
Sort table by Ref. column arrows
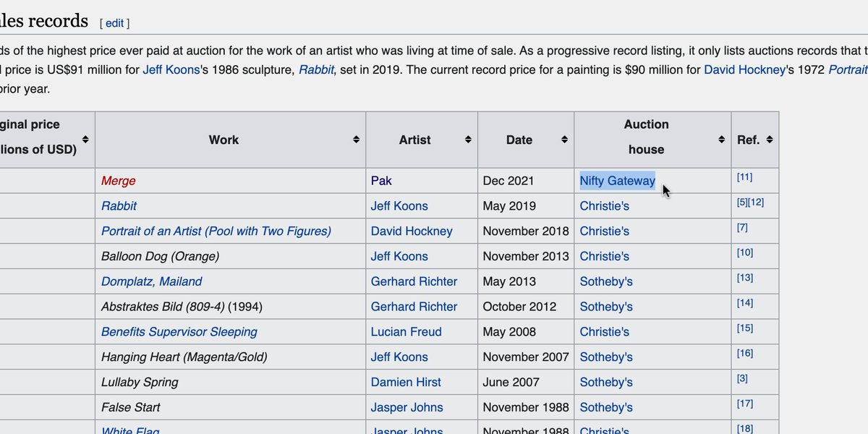[x=769, y=139]
